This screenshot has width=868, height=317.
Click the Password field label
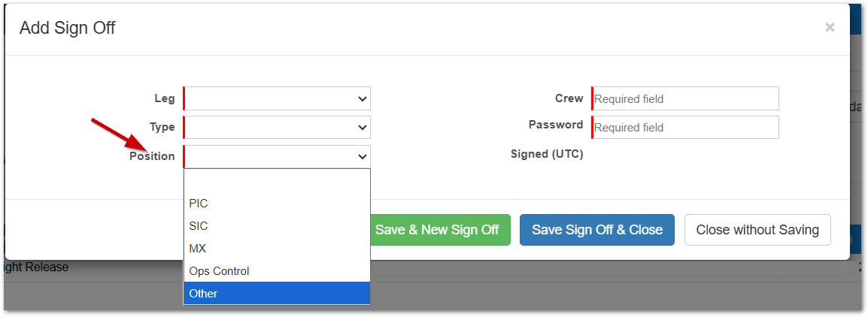(x=555, y=125)
